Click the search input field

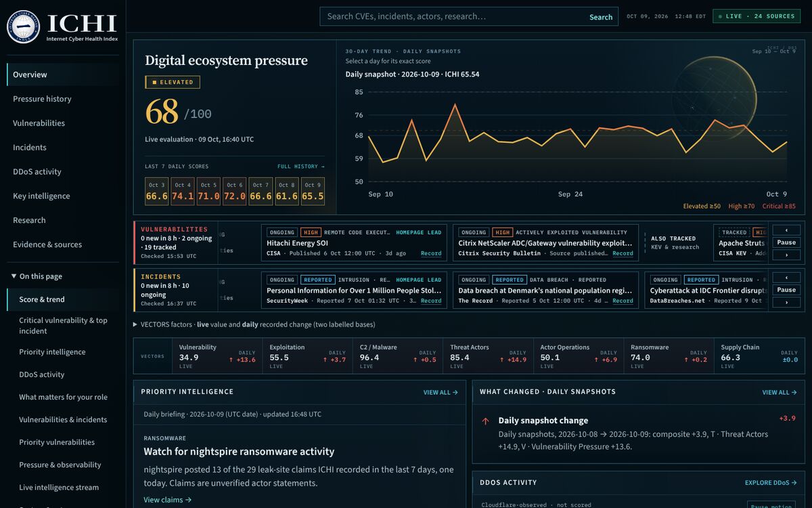click(x=451, y=16)
